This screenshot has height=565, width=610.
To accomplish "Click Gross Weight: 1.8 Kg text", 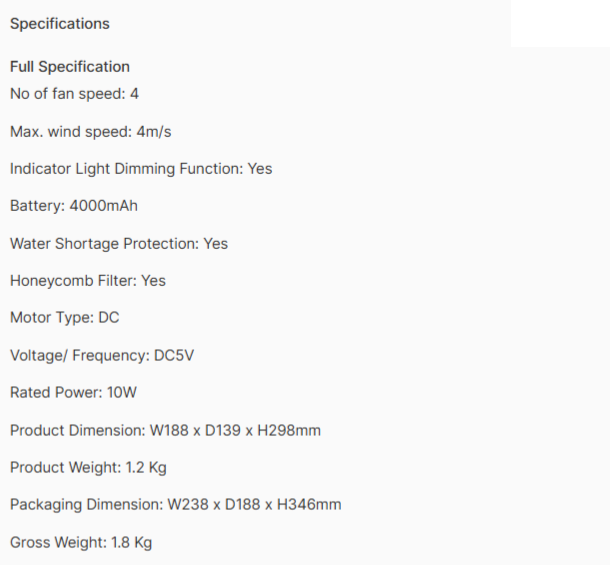I will [81, 542].
